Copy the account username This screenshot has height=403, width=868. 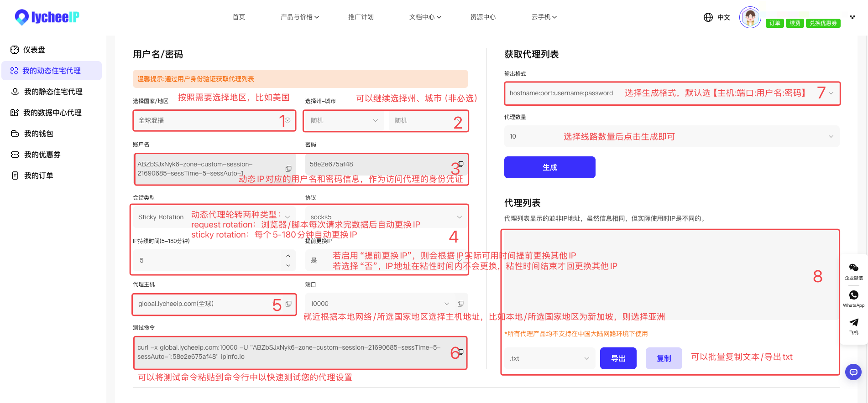click(x=288, y=169)
